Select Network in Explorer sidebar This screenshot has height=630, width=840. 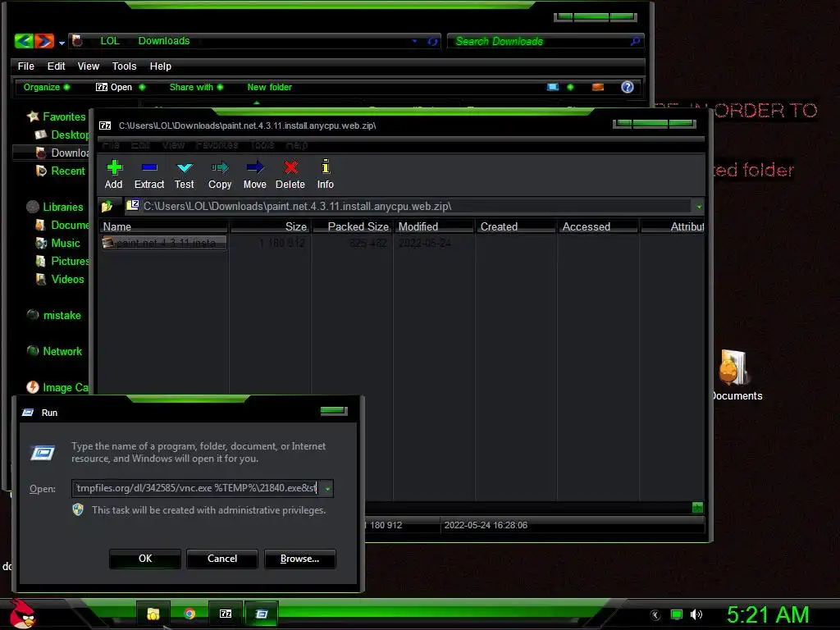[55, 351]
